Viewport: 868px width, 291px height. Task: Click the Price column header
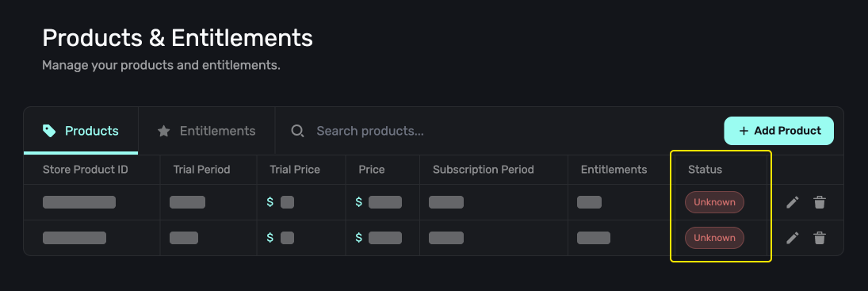click(x=372, y=170)
